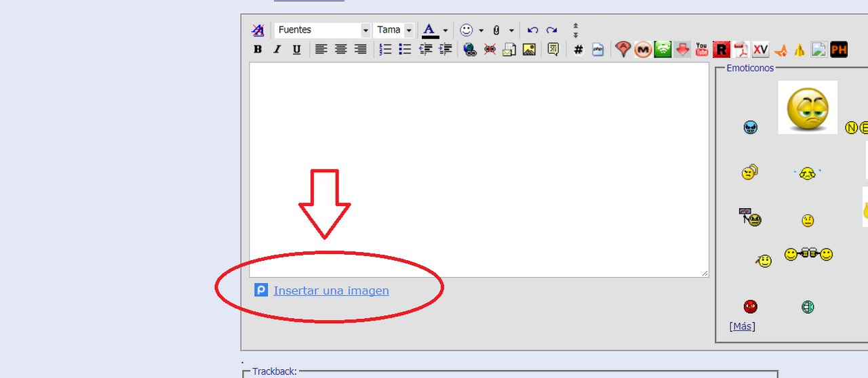Open the Fuentes font dropdown
The width and height of the screenshot is (868, 378).
point(323,30)
